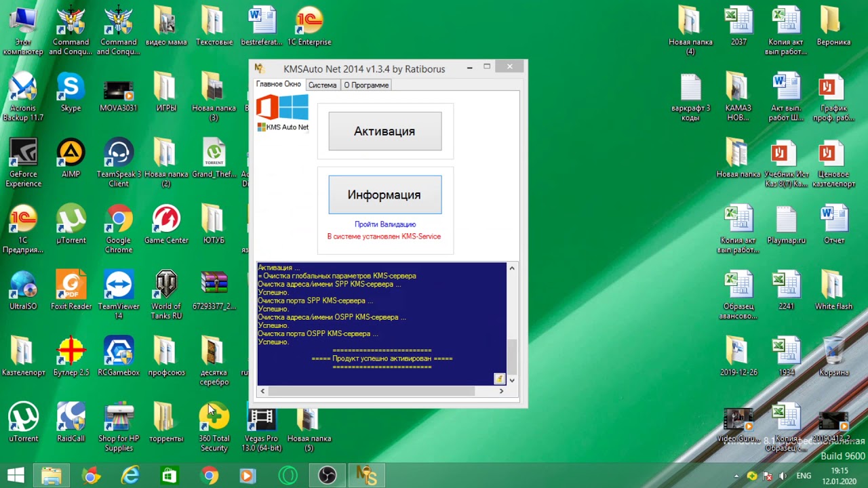868x488 pixels.
Task: Launch RaidCall desktop icon
Action: (71, 424)
